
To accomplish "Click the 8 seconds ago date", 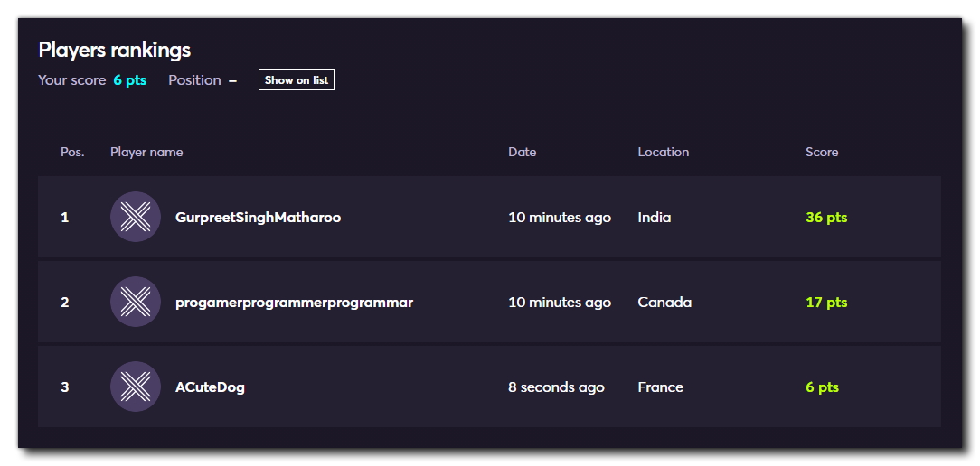I will tap(556, 387).
